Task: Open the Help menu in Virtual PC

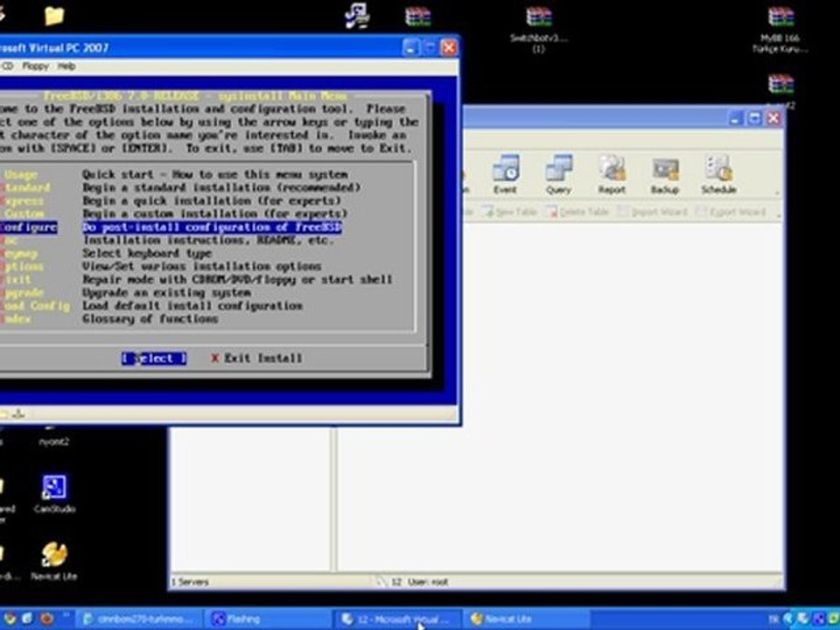Action: (66, 66)
